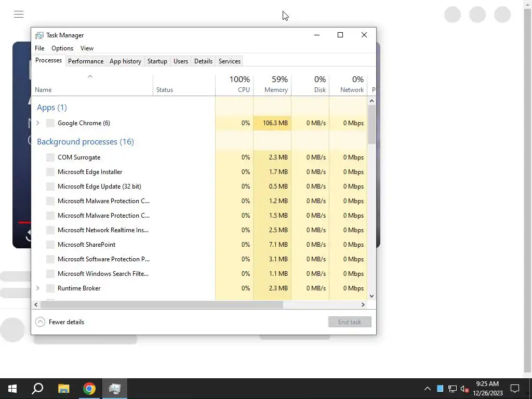Open the Action Center notifications icon

(x=515, y=389)
